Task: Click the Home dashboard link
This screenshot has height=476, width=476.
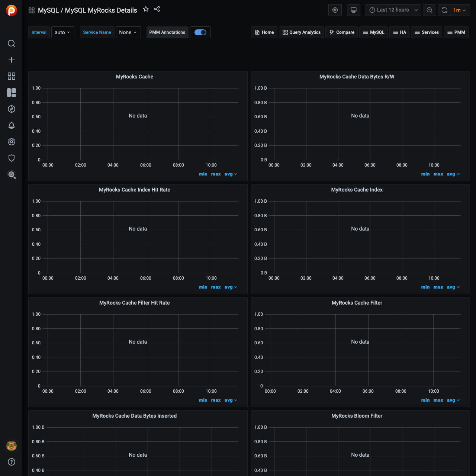Action: pos(264,32)
